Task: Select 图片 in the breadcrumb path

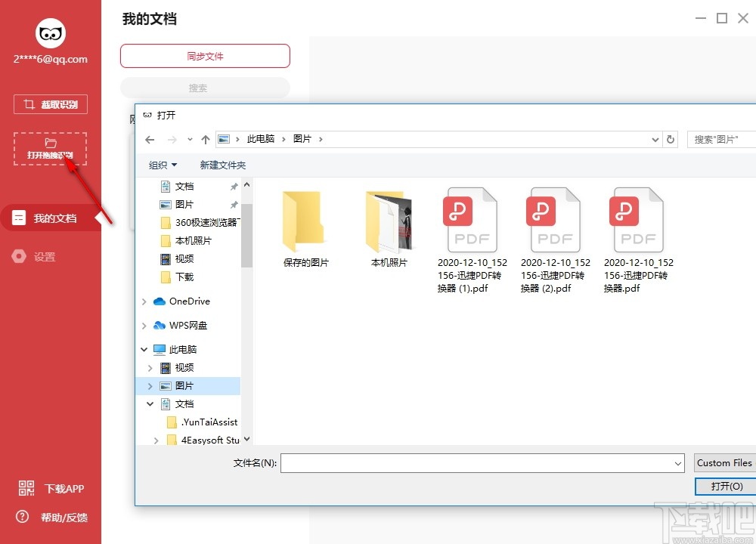Action: pos(302,139)
